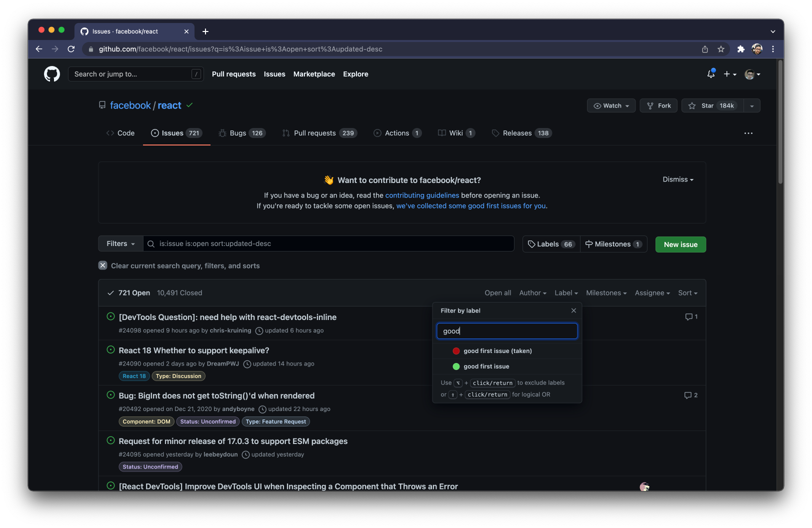The width and height of the screenshot is (812, 528).
Task: Click the GitHub Octocat logo
Action: pyautogui.click(x=52, y=74)
